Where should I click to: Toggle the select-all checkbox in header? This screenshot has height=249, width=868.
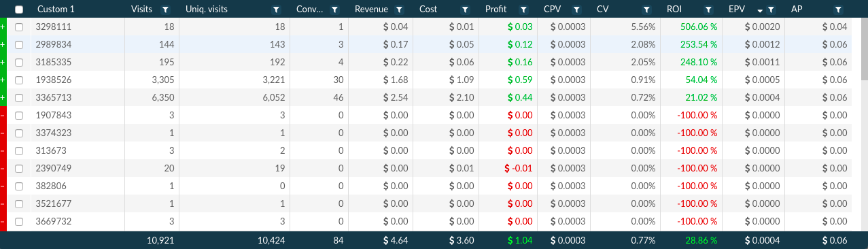click(x=19, y=10)
